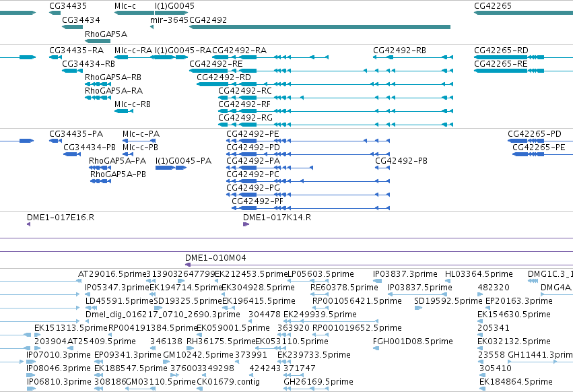573x392 pixels.
Task: Click the Mlc-c gene label
Action: click(125, 6)
